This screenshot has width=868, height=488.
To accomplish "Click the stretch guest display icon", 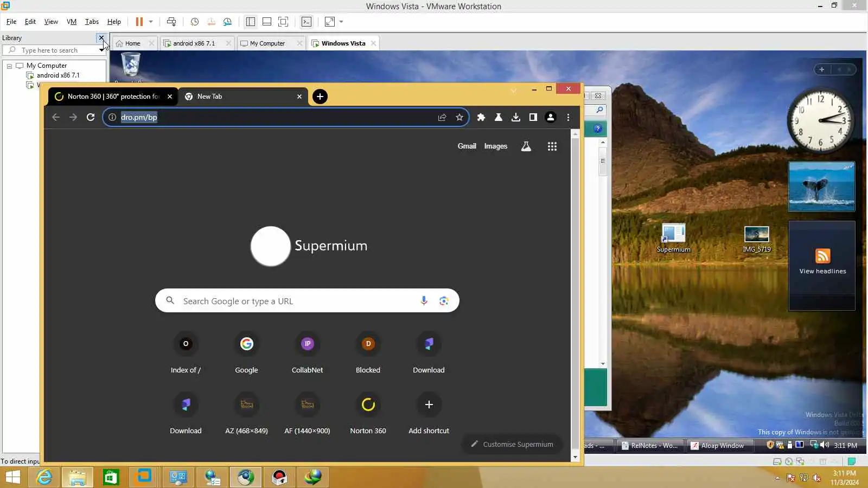I will tap(329, 22).
